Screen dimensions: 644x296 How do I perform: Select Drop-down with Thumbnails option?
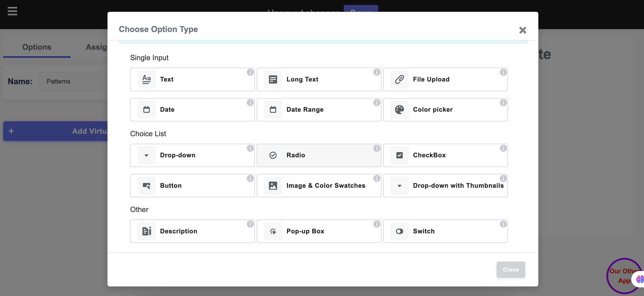coord(445,185)
